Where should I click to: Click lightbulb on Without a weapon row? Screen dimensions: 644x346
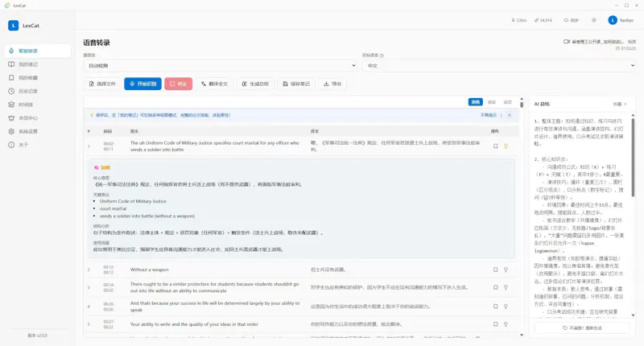506,270
